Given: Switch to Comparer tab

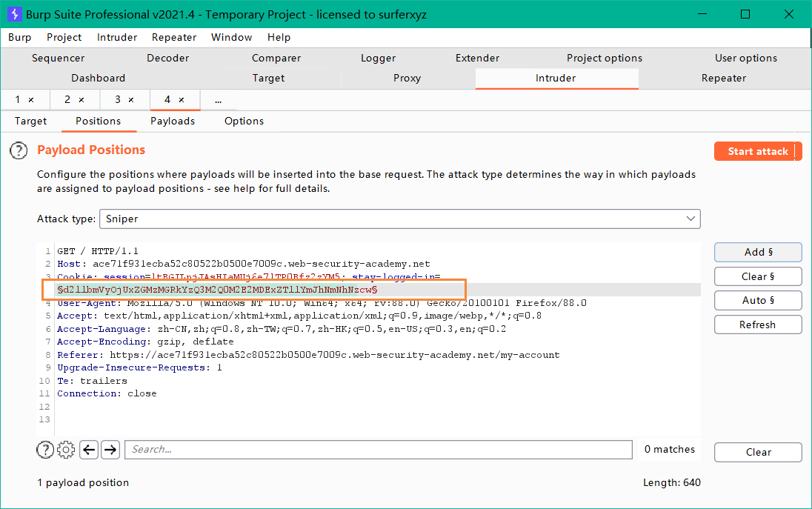Looking at the screenshot, I should point(276,58).
